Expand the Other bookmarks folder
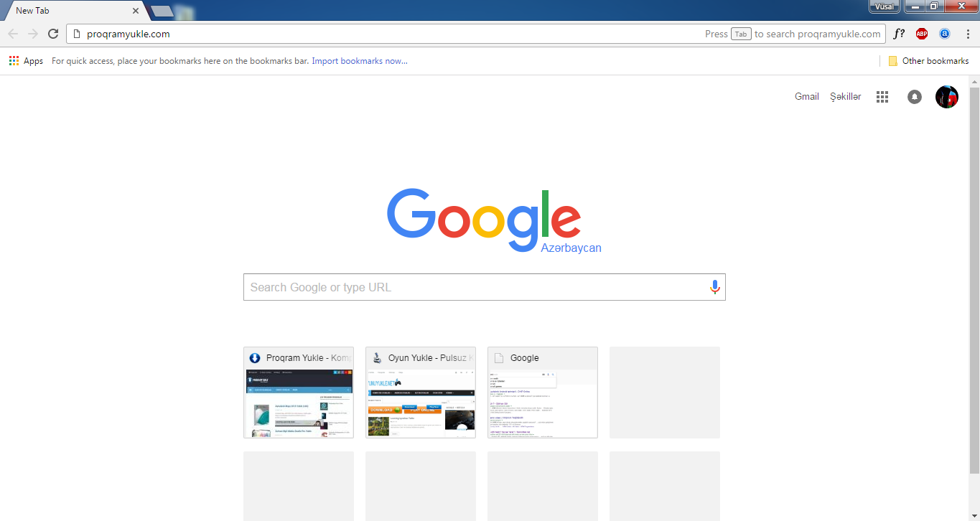 coord(929,60)
